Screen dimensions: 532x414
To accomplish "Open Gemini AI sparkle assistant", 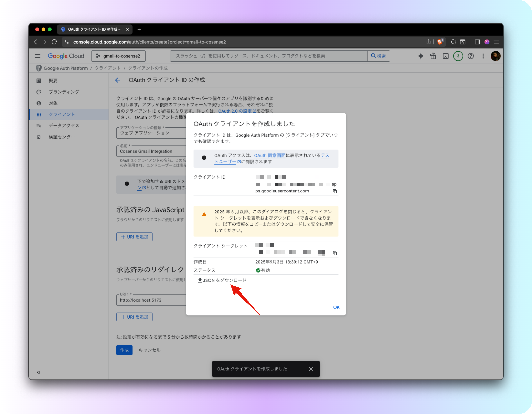I will (x=421, y=56).
